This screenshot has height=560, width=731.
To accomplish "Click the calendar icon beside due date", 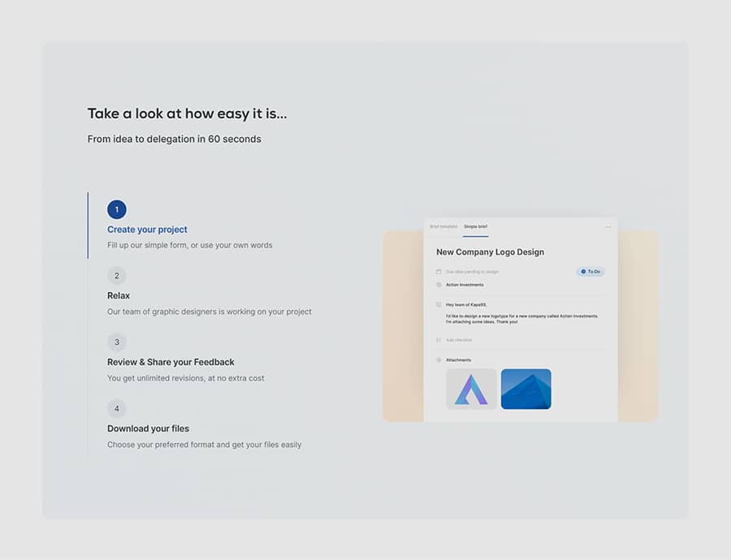I will (439, 272).
